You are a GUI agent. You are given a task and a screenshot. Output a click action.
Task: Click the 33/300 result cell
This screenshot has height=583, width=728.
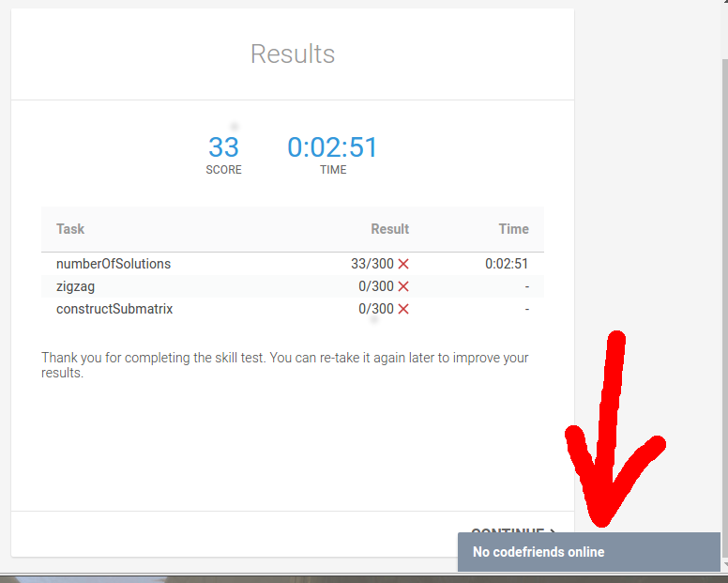[x=372, y=264]
